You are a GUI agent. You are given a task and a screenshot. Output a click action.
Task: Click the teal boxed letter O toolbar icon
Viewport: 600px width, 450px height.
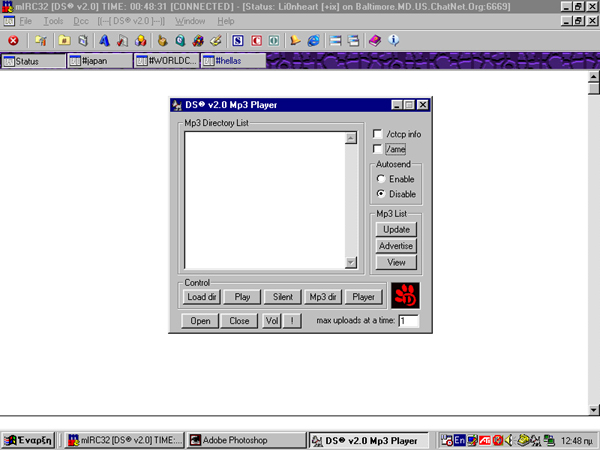pos(274,41)
